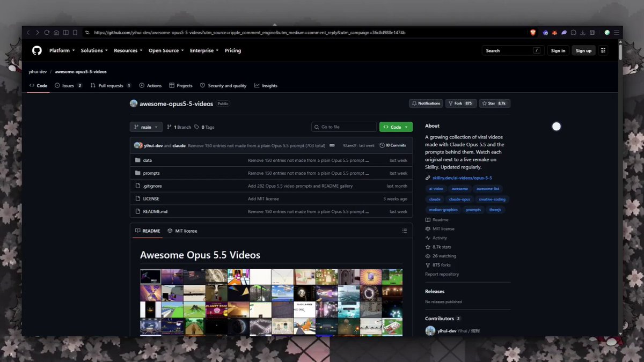The height and width of the screenshot is (362, 644).
Task: Click the browser address bar URL
Action: (x=250, y=33)
